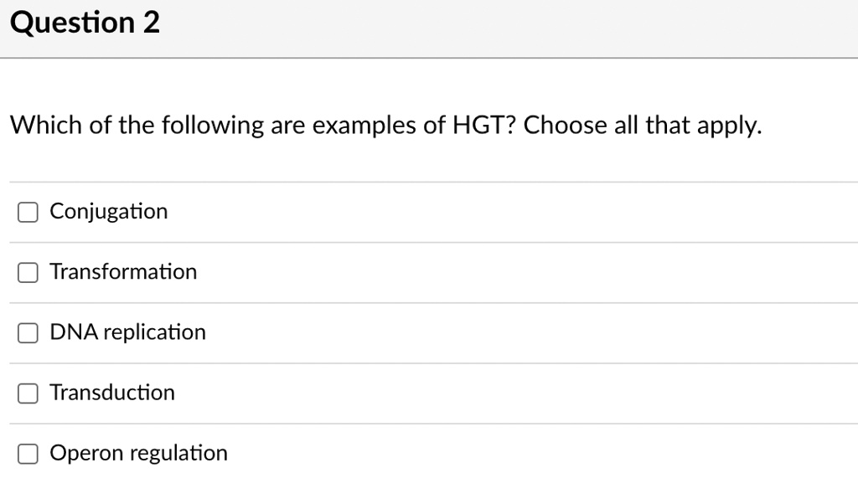858x504 pixels.
Task: Enable the first answer option checkbox
Action: (28, 212)
